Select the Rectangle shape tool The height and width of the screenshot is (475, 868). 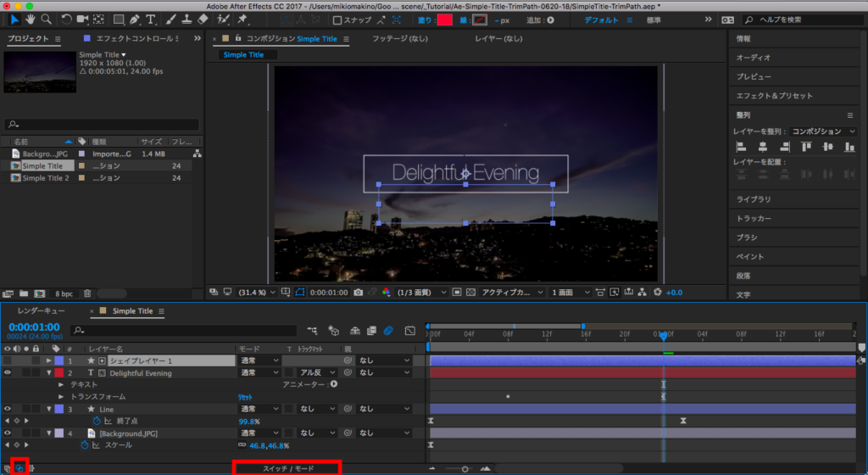[119, 20]
